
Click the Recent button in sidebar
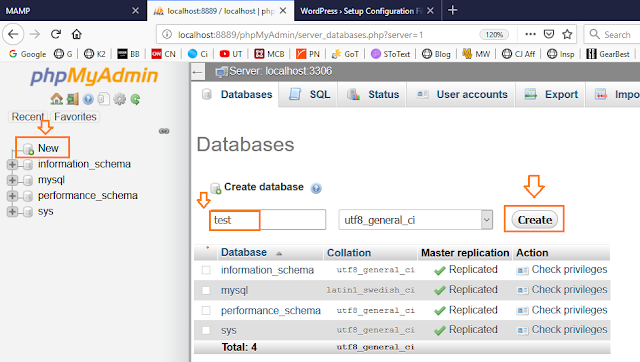pos(27,117)
